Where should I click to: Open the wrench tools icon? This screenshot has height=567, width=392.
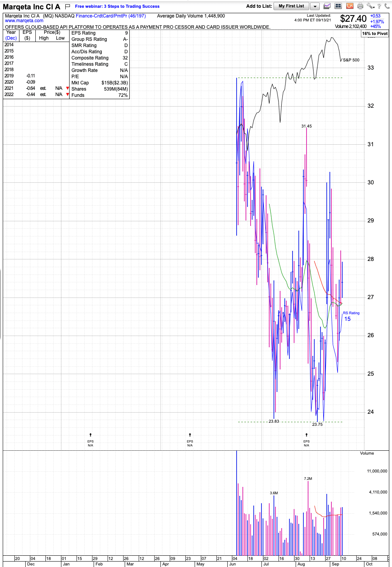[x=370, y=6]
